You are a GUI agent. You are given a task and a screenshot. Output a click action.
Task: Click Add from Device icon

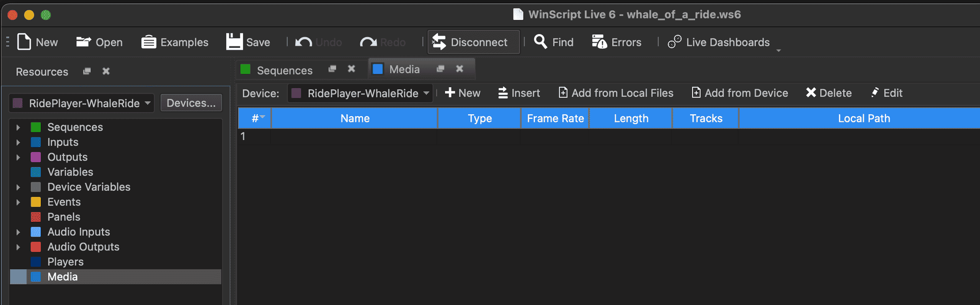pos(696,93)
